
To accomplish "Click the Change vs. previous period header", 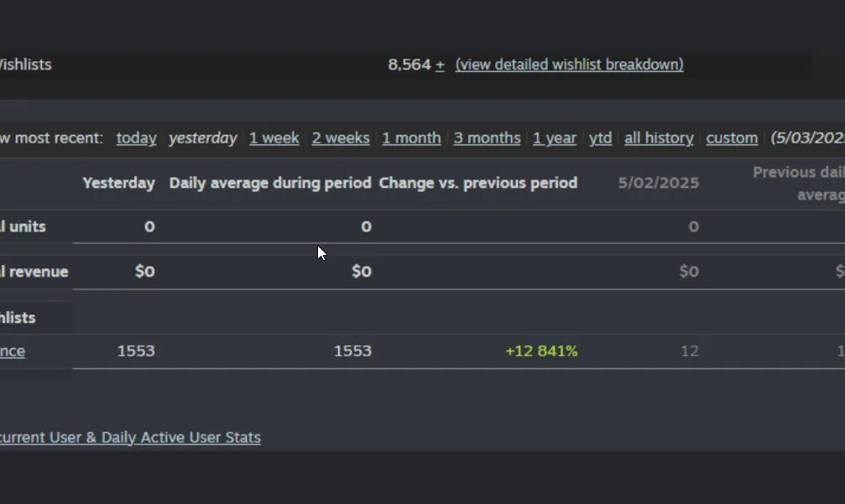I will 477,183.
